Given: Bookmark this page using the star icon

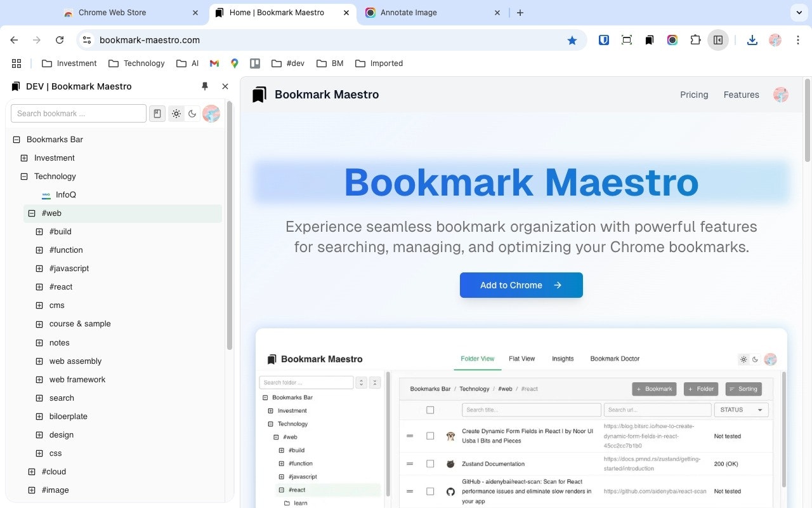Looking at the screenshot, I should point(572,39).
